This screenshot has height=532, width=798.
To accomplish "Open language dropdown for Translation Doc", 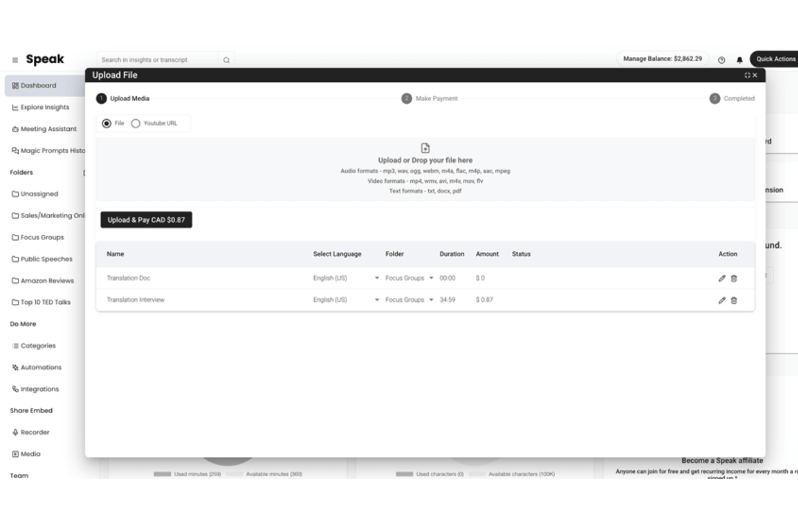I will 376,279.
